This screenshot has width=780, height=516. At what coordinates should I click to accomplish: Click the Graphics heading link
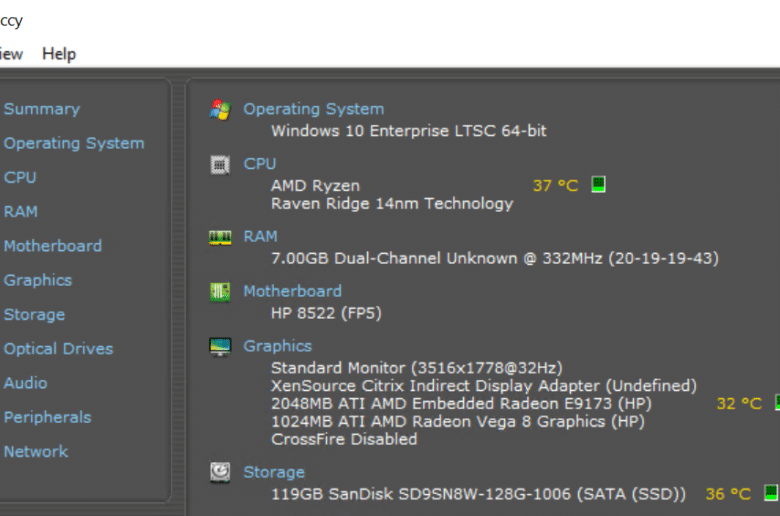(x=278, y=346)
